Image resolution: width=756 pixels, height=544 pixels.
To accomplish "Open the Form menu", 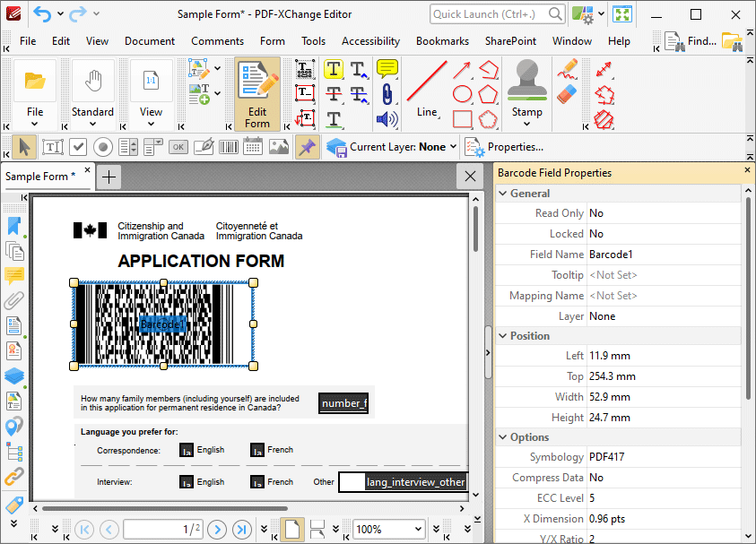I will [273, 41].
